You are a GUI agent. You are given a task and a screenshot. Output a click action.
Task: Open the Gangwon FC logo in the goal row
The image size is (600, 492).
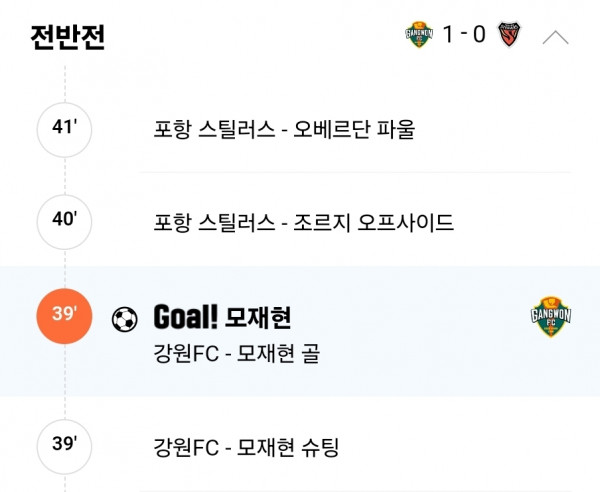coord(551,317)
